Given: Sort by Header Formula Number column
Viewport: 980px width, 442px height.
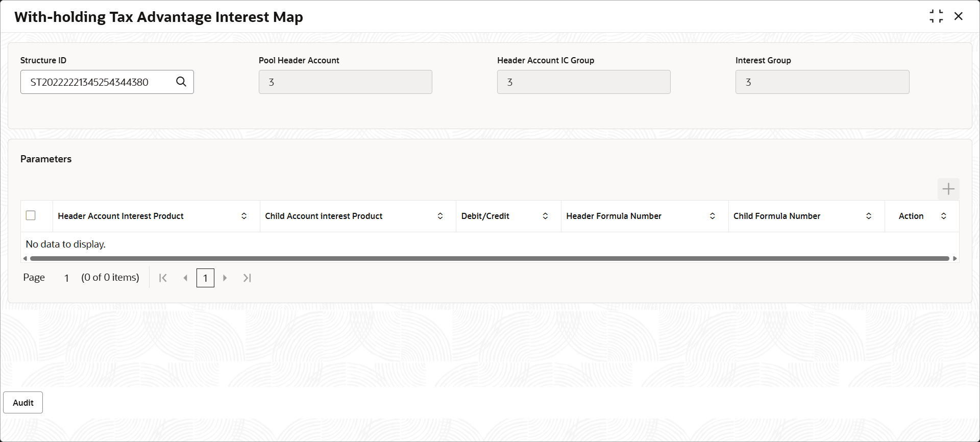Looking at the screenshot, I should click(x=713, y=216).
